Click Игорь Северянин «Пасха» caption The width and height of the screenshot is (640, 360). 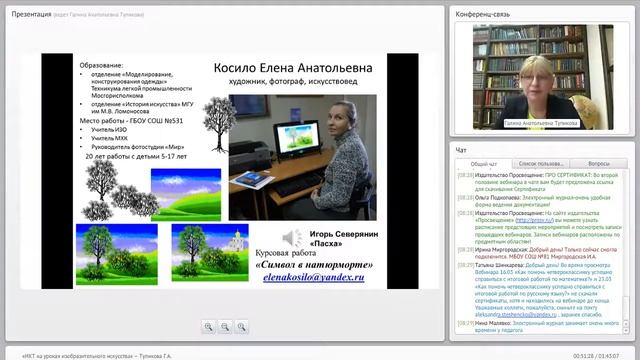pyautogui.click(x=344, y=239)
